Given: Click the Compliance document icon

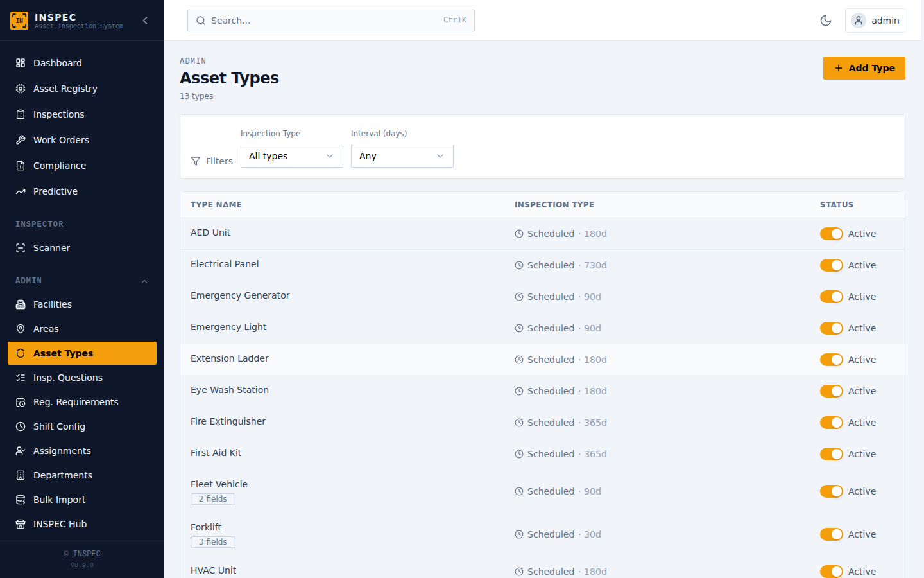Looking at the screenshot, I should (21, 166).
